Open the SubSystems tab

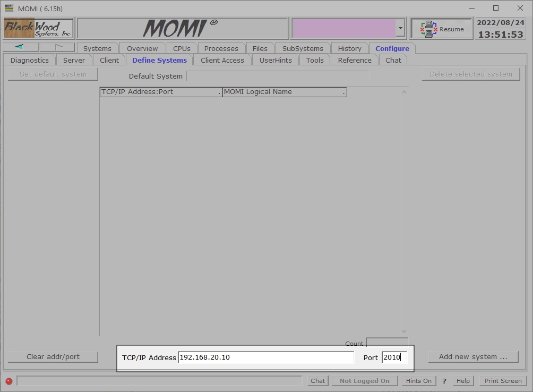[303, 49]
